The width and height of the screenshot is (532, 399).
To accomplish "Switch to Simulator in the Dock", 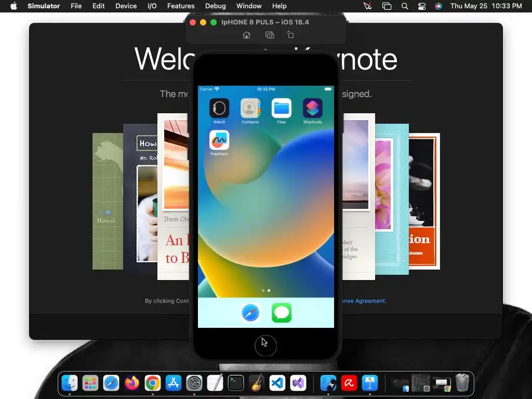I will point(328,383).
